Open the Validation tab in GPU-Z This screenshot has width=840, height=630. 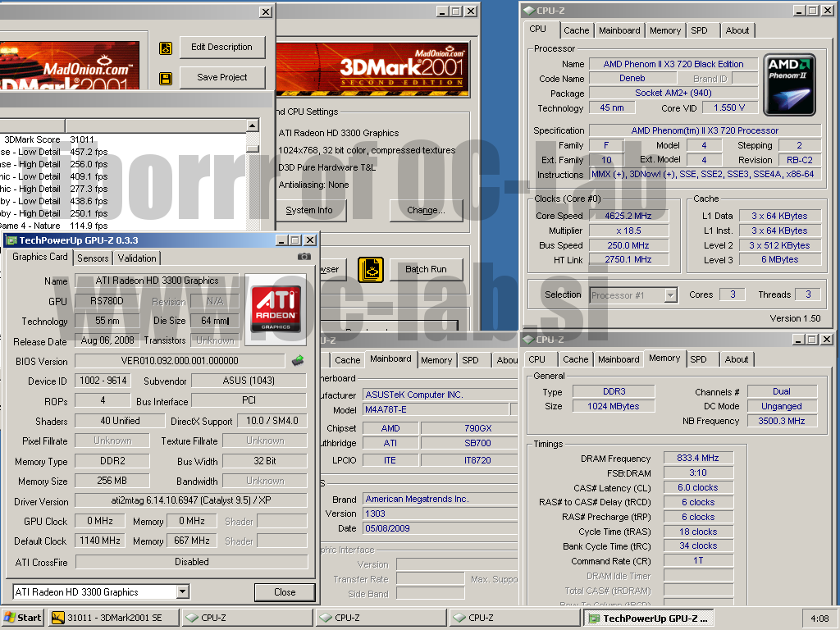click(137, 258)
